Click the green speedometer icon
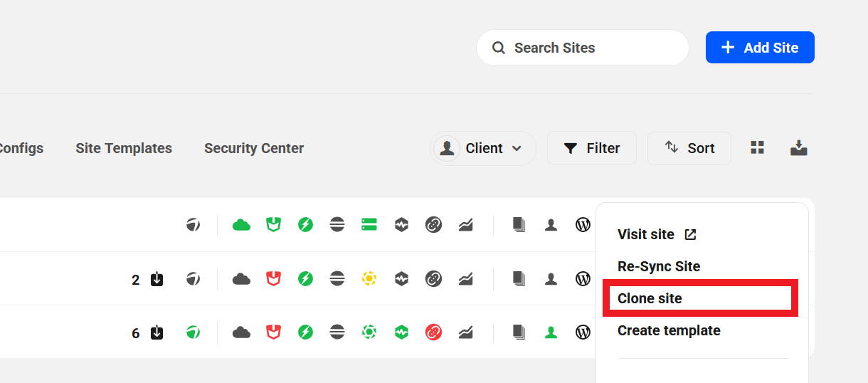 click(193, 332)
